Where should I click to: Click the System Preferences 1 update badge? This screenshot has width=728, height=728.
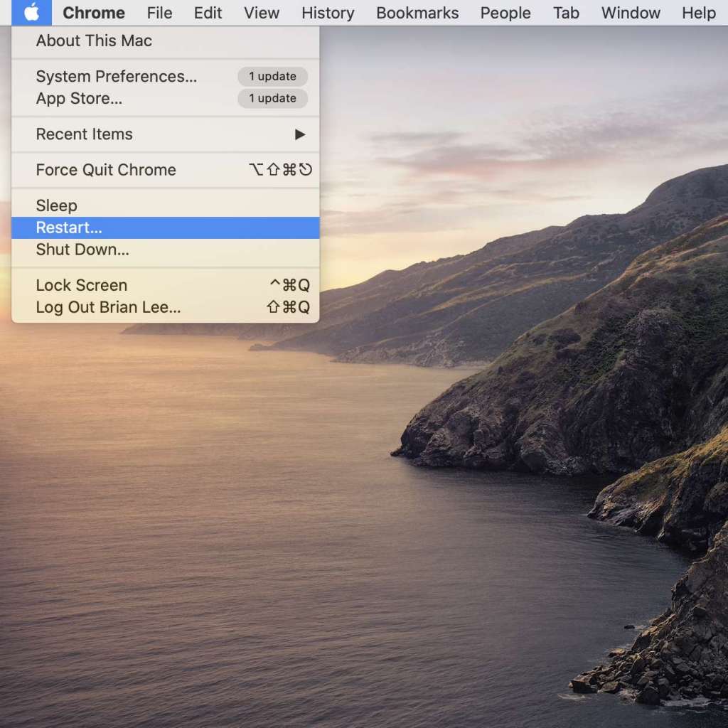(x=272, y=76)
